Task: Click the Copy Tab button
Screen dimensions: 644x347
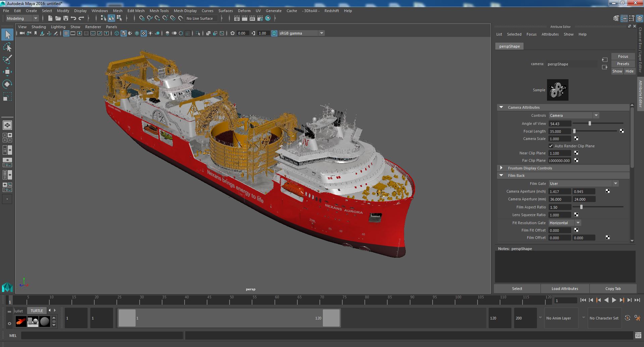Action: 613,289
